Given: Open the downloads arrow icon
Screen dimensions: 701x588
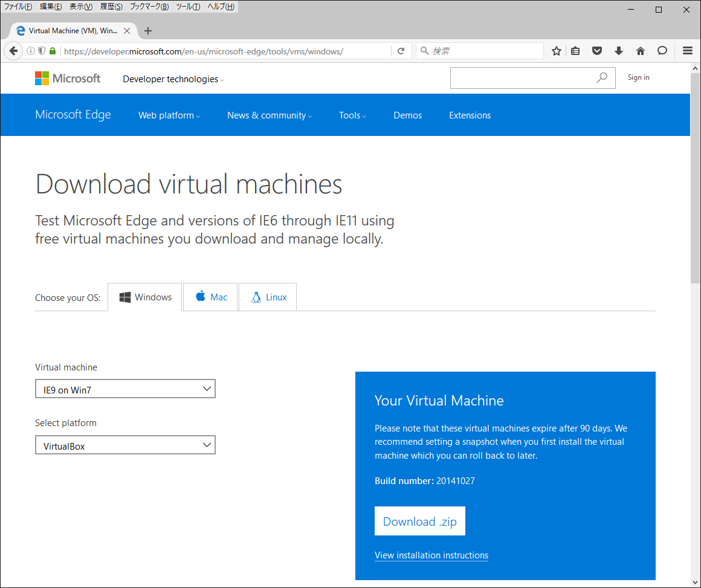Looking at the screenshot, I should tap(619, 51).
